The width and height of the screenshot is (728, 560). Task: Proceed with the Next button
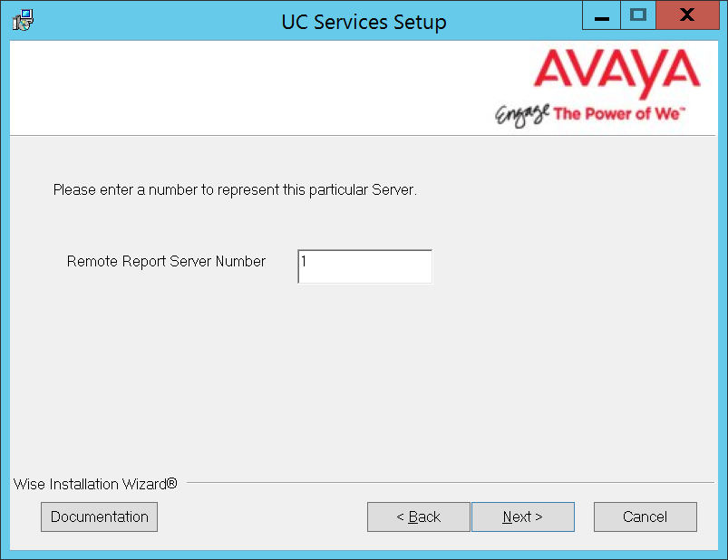pos(523,517)
